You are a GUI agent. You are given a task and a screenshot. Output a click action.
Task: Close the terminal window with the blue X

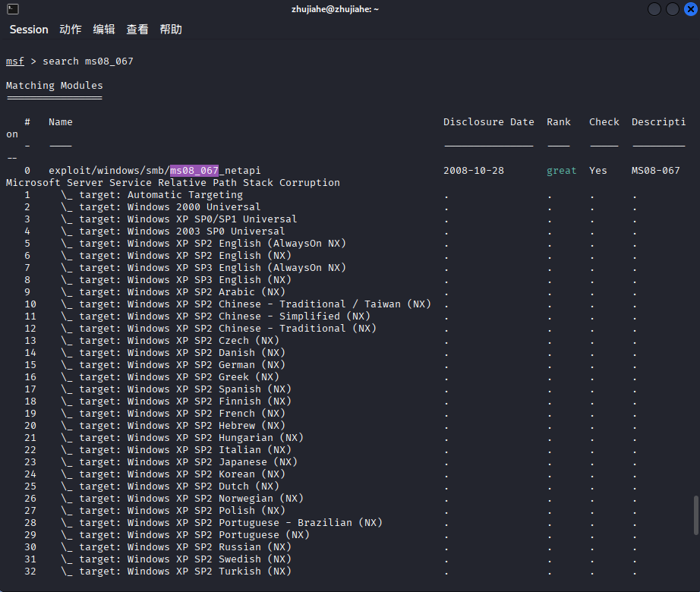[x=691, y=9]
